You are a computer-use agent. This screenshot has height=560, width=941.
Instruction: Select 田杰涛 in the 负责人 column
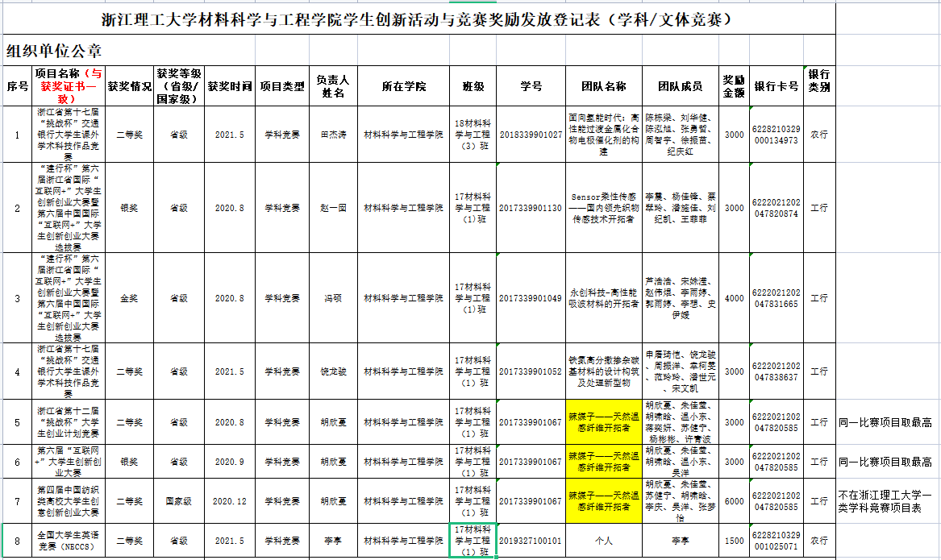(x=332, y=135)
